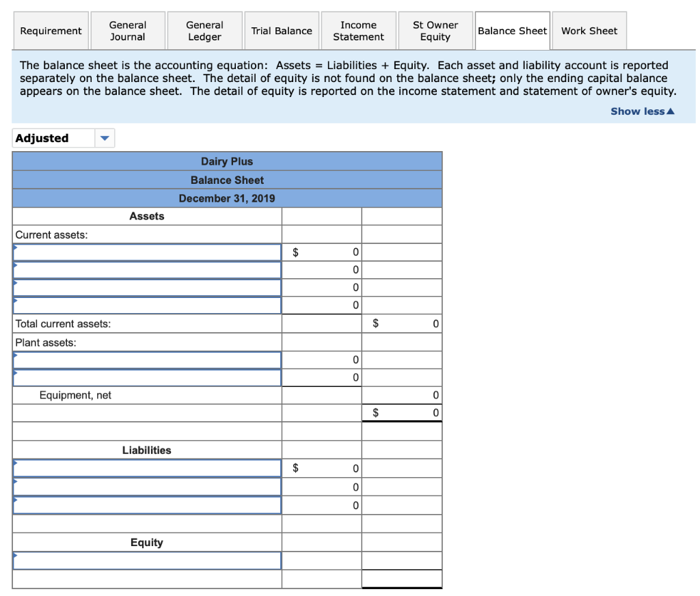Image resolution: width=700 pixels, height=596 pixels.
Task: Select the General Ledger tab
Action: pos(204,30)
